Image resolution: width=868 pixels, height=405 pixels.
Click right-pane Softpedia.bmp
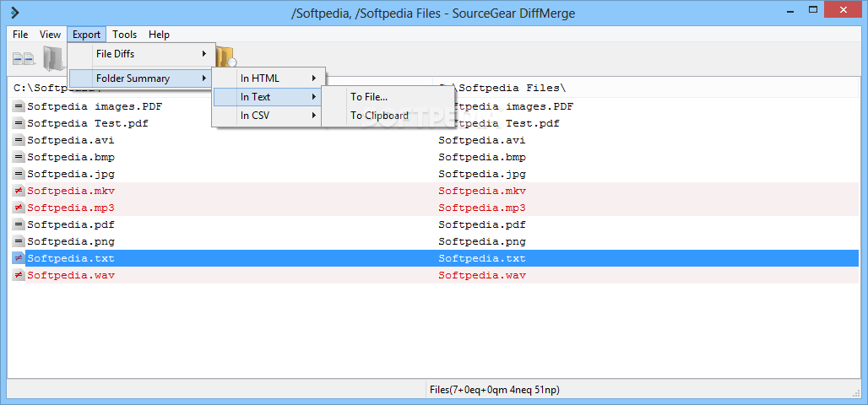pos(482,157)
